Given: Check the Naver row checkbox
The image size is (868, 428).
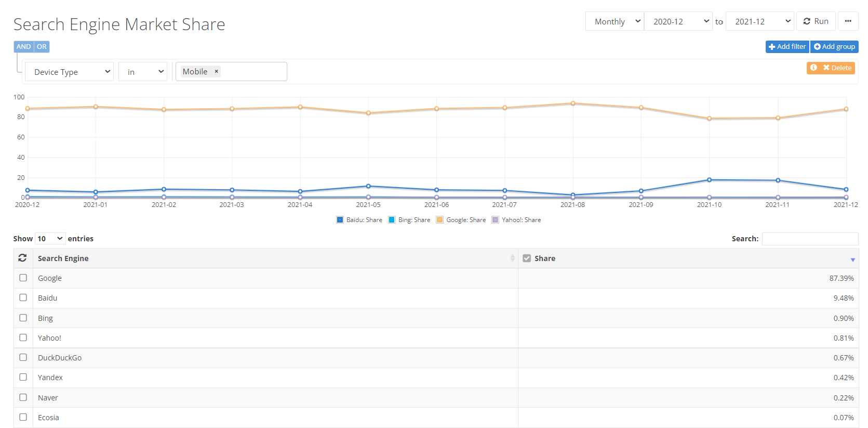Looking at the screenshot, I should click(x=23, y=397).
